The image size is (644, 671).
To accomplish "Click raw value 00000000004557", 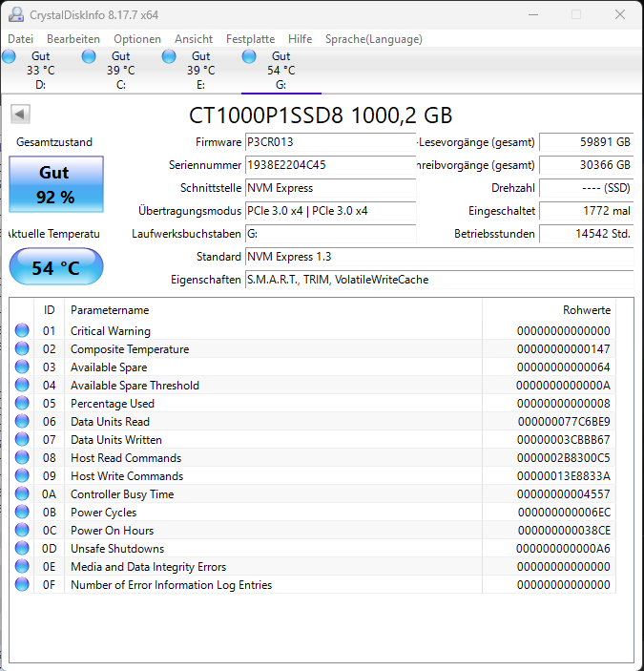I will click(564, 494).
